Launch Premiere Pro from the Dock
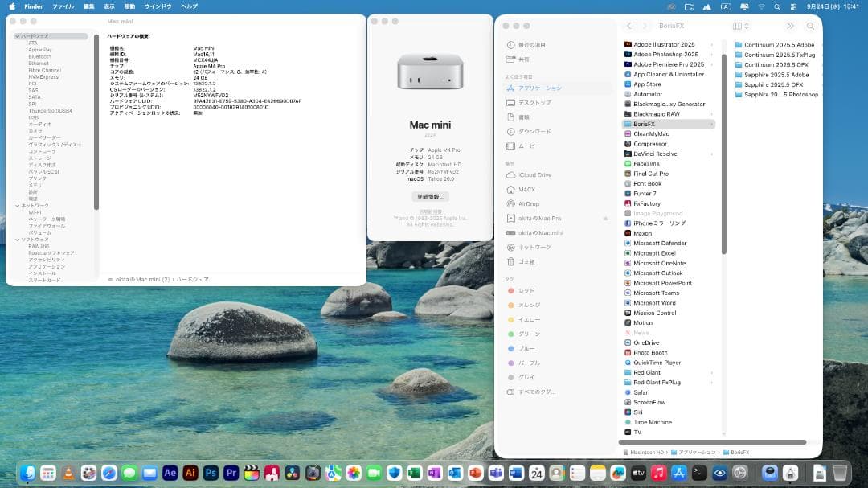This screenshot has width=868, height=488. click(231, 473)
